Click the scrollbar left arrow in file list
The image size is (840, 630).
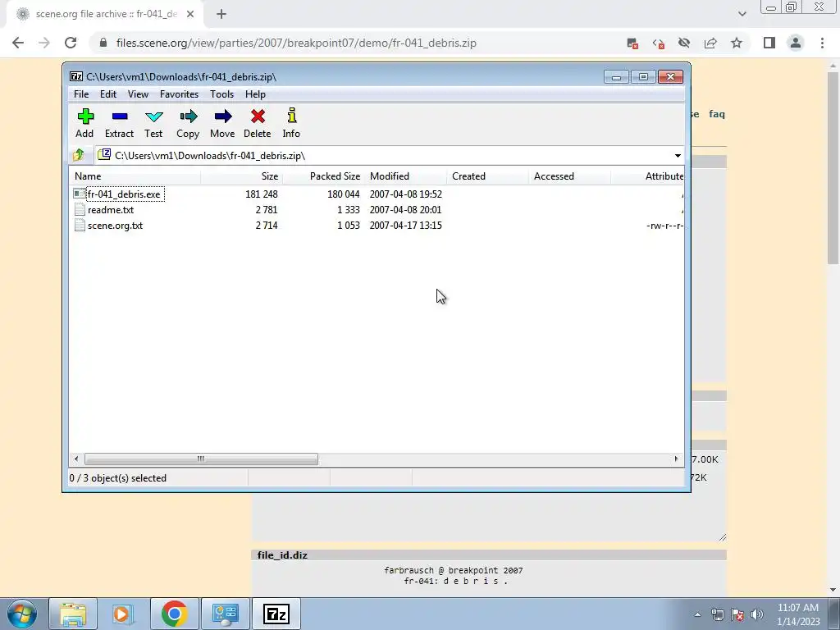pos(76,459)
